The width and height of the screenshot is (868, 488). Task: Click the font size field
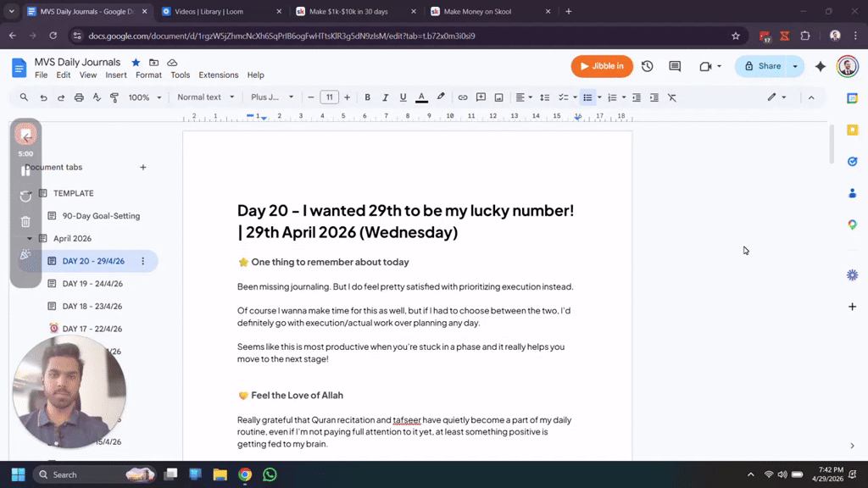[x=330, y=97]
